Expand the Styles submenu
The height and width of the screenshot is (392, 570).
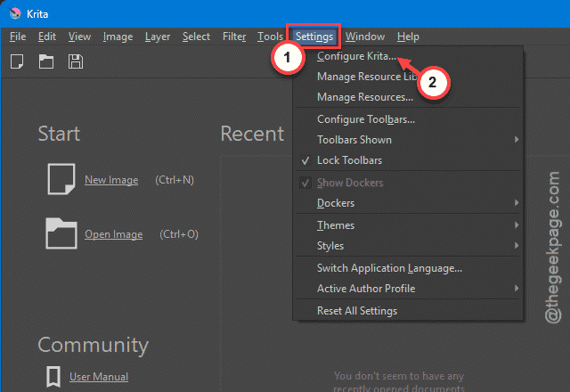(x=408, y=246)
